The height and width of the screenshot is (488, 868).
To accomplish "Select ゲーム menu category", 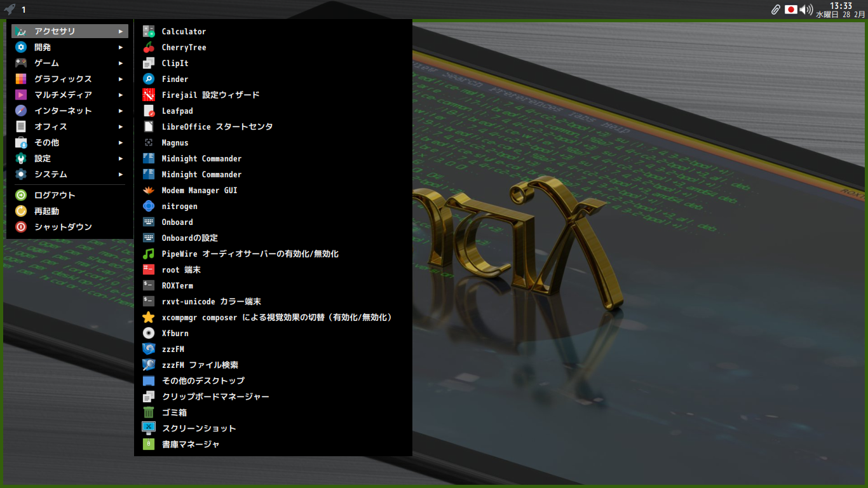I will click(70, 63).
